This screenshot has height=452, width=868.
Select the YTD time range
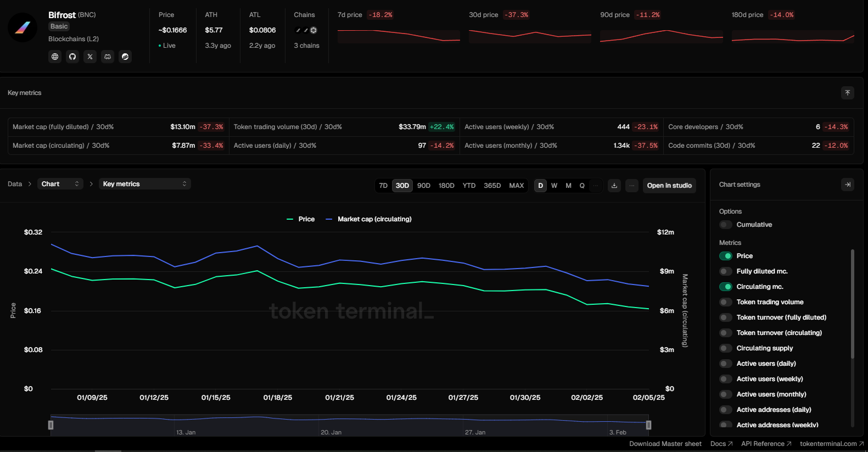(x=469, y=186)
